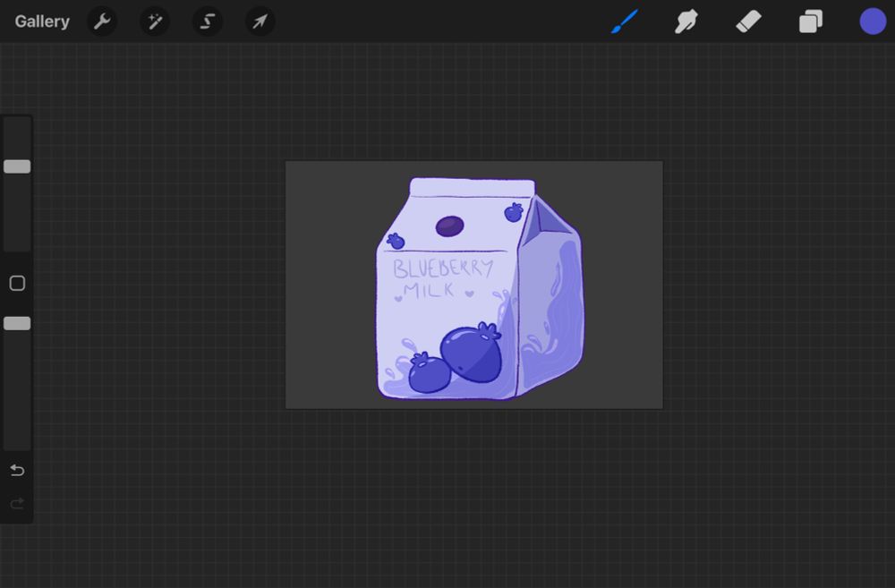This screenshot has height=588, width=895.
Task: Tap the sidebar modify square button
Action: point(16,283)
